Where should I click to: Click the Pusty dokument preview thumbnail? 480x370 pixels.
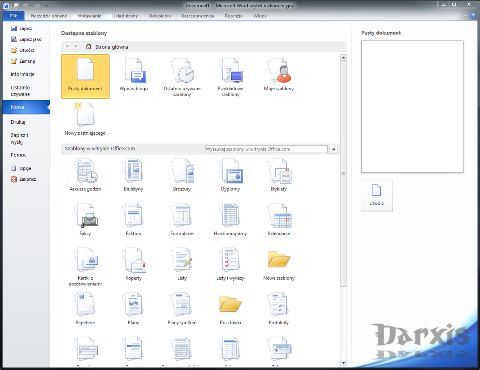click(x=412, y=107)
